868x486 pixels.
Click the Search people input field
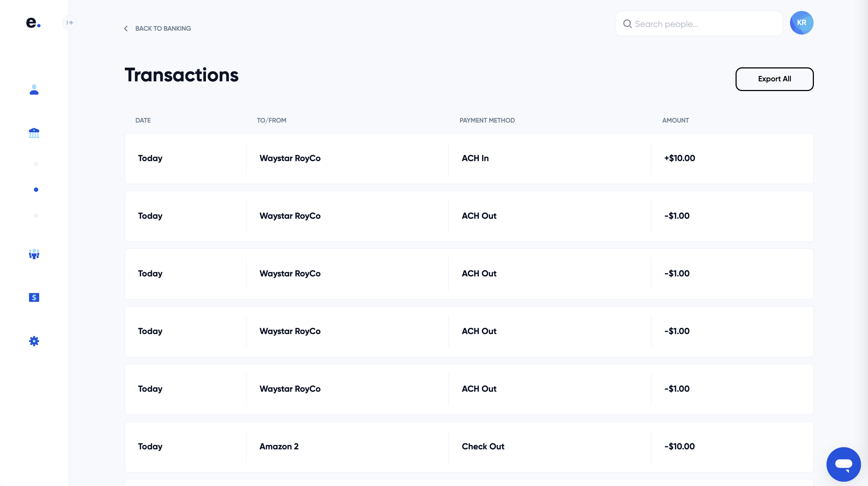point(704,24)
